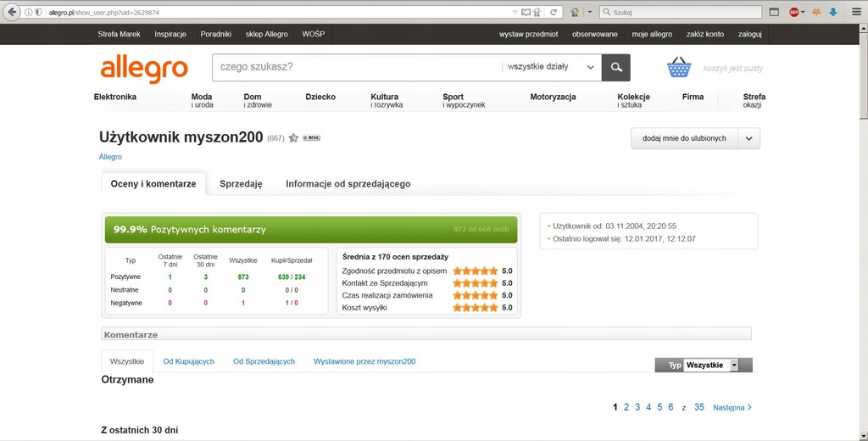Click 'załóż konto' link
This screenshot has width=868, height=441.
(x=705, y=35)
